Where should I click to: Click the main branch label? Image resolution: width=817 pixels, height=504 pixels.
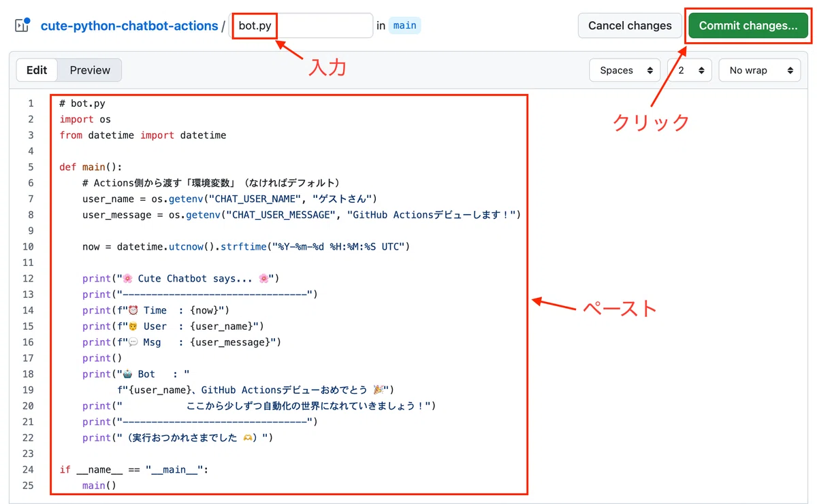tap(404, 26)
